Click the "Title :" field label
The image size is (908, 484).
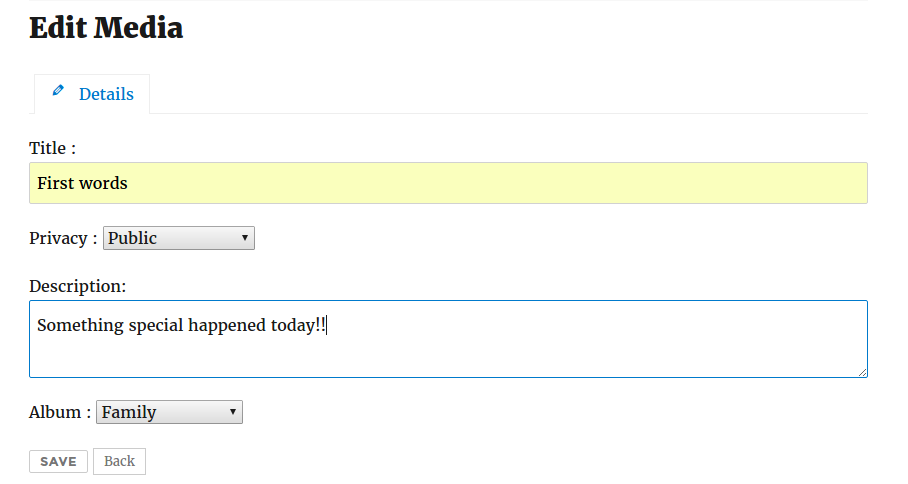(52, 148)
